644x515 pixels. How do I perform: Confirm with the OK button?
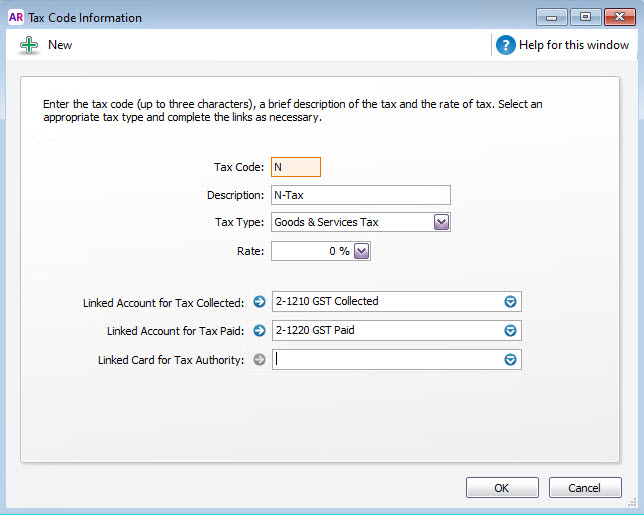tap(502, 487)
